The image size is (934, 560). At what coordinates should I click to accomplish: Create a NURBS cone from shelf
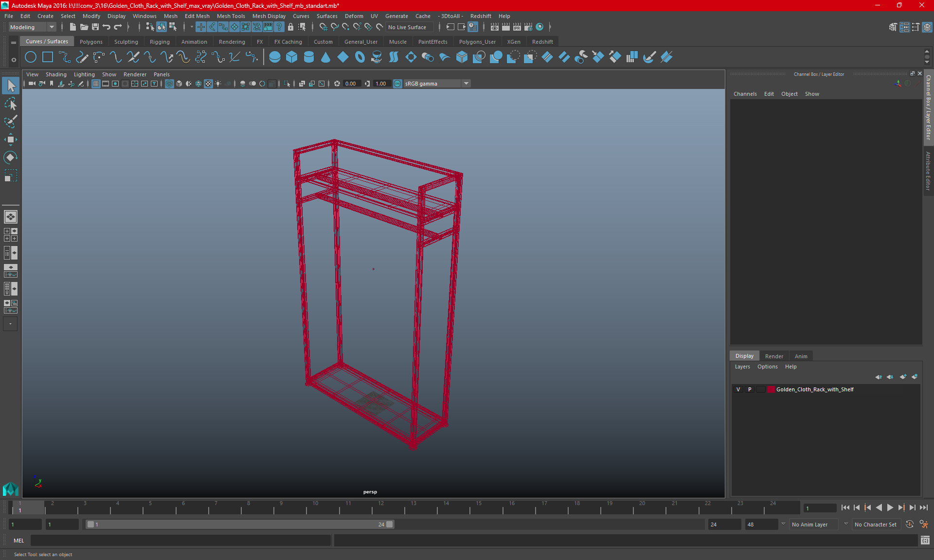pos(326,57)
